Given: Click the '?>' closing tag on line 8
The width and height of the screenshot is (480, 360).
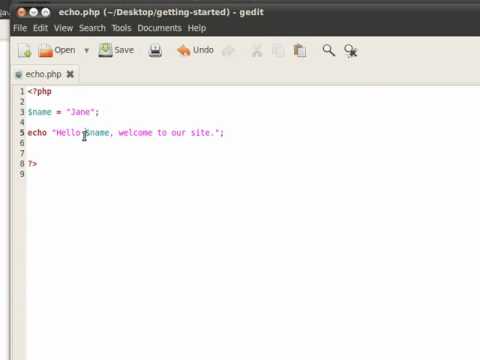Looking at the screenshot, I should [32, 164].
